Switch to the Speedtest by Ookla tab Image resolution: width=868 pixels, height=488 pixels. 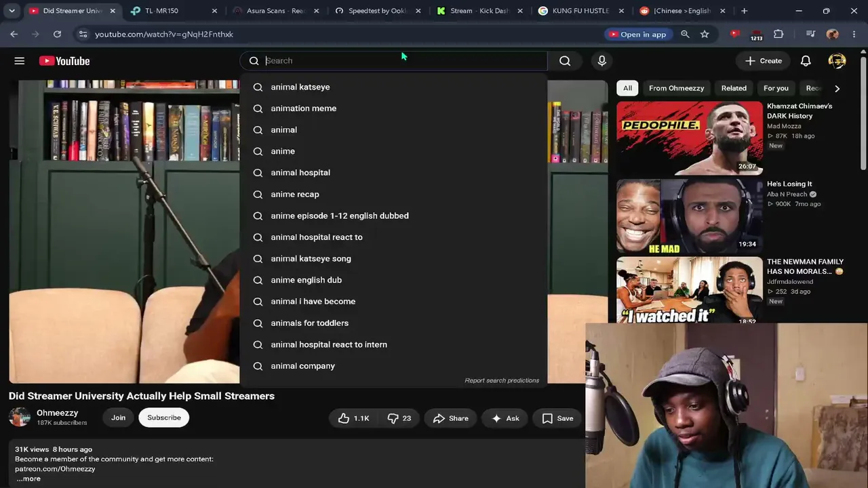point(378,11)
